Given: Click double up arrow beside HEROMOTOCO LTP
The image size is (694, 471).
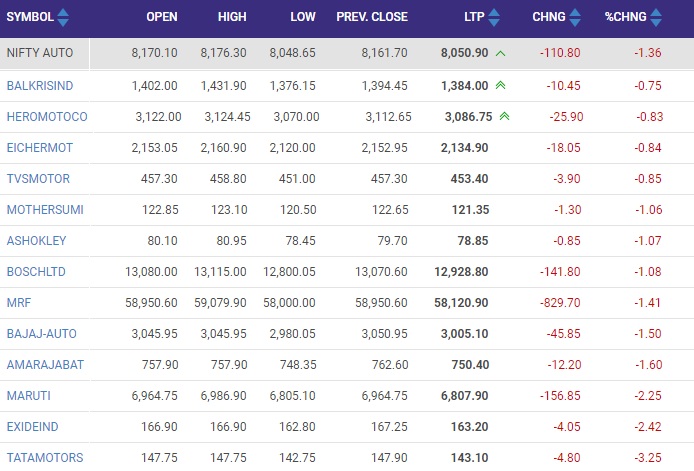Looking at the screenshot, I should (x=504, y=116).
